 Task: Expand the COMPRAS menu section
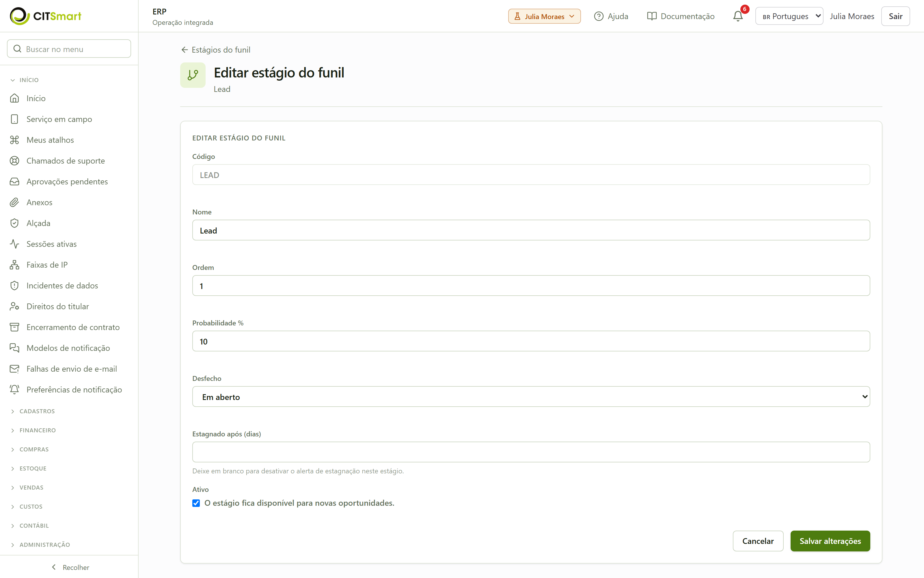(x=30, y=450)
